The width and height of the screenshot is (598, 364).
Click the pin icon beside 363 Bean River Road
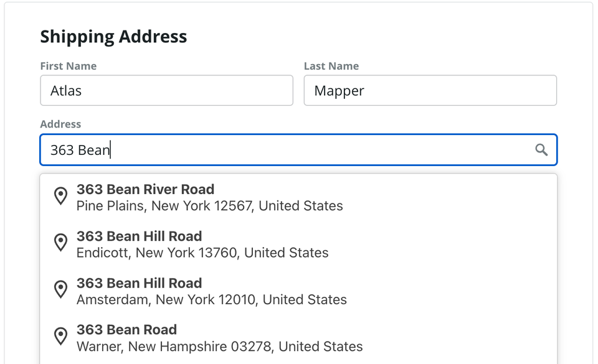click(60, 196)
